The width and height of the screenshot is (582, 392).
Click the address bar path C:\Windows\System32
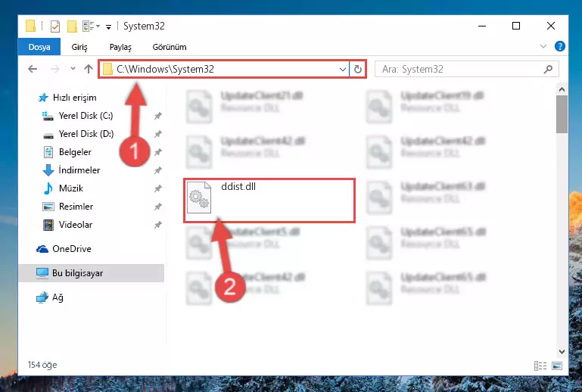click(x=165, y=69)
